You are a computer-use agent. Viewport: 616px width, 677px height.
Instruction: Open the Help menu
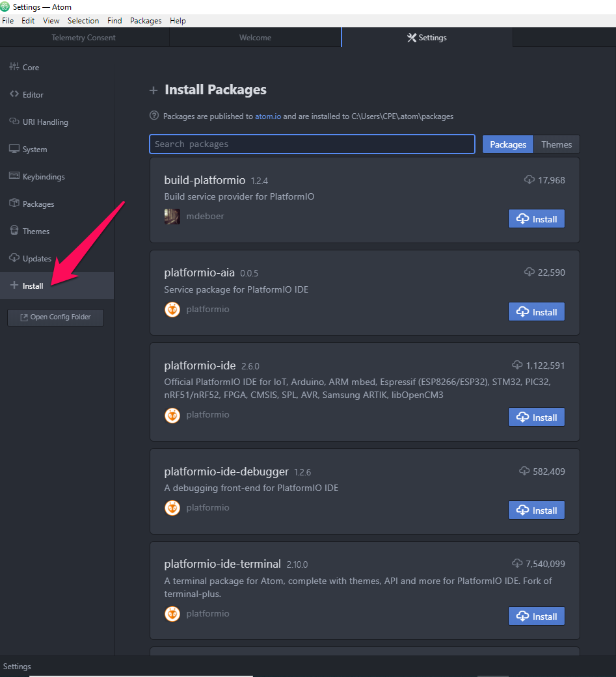tap(178, 21)
